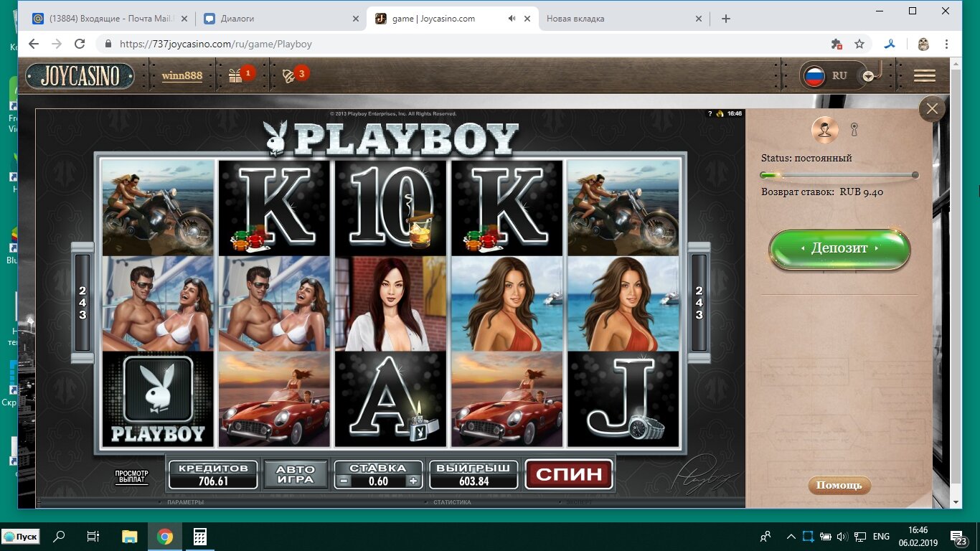Open the browser extensions puzzle icon

[x=837, y=44]
